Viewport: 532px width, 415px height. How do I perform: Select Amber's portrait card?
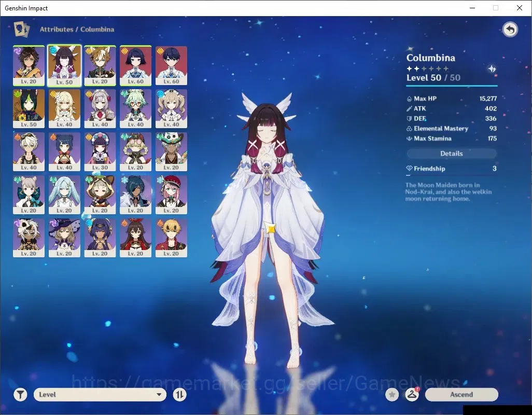[x=136, y=238]
